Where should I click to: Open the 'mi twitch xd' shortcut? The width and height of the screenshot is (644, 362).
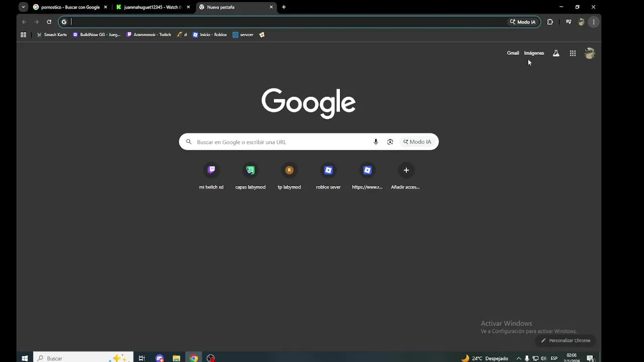pyautogui.click(x=211, y=176)
